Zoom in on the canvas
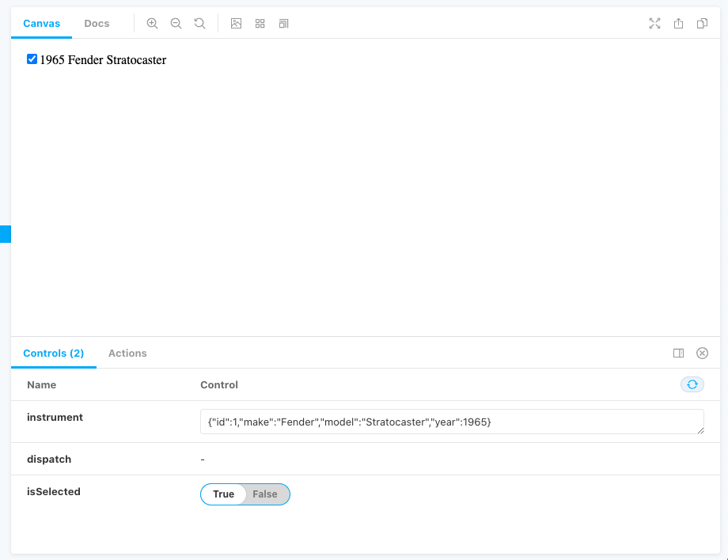The width and height of the screenshot is (728, 560). pos(152,23)
